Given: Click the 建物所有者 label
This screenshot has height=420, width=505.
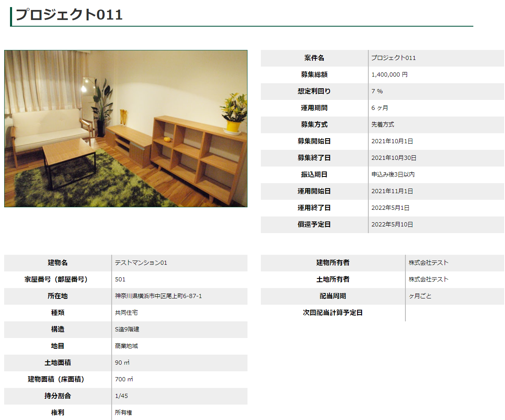Looking at the screenshot, I should 332,263.
